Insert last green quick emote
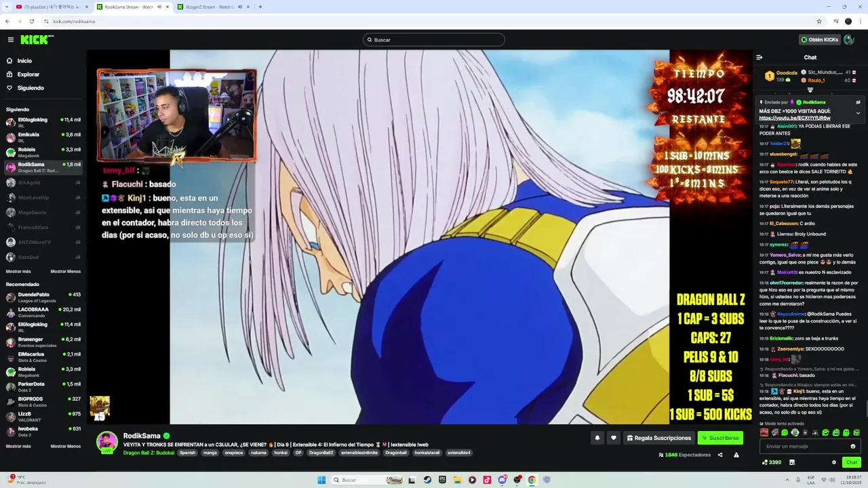Screen dimensions: 868x488 point(856,432)
